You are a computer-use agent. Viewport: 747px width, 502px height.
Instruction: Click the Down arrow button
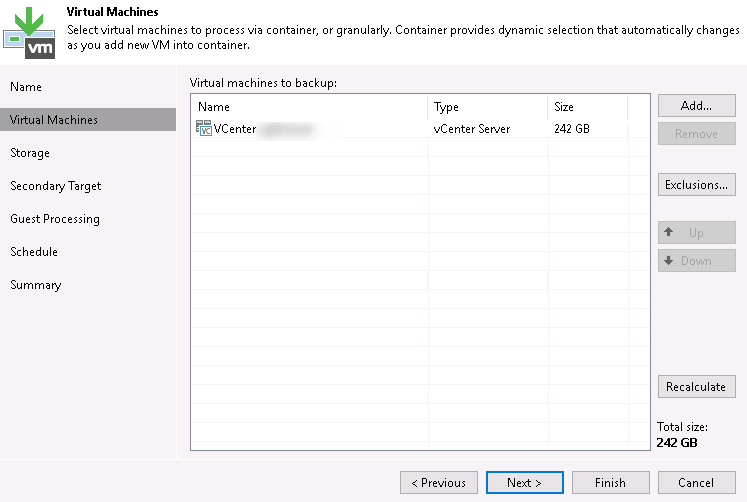click(x=696, y=261)
